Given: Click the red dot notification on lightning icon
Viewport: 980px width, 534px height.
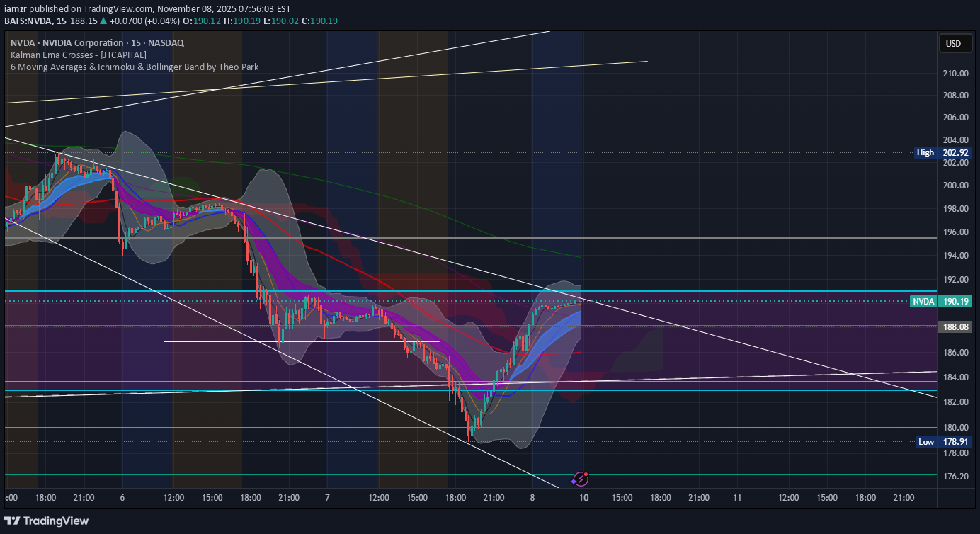Looking at the screenshot, I should (x=586, y=474).
